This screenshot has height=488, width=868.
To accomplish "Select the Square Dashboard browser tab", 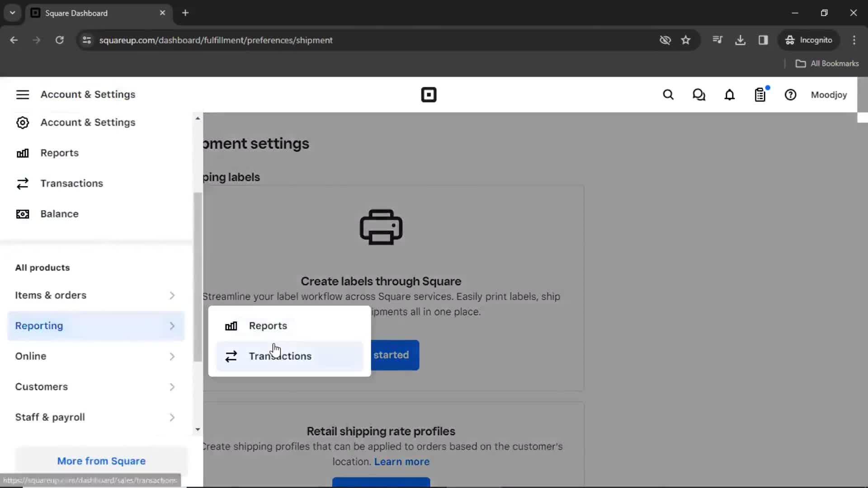I will [x=99, y=13].
